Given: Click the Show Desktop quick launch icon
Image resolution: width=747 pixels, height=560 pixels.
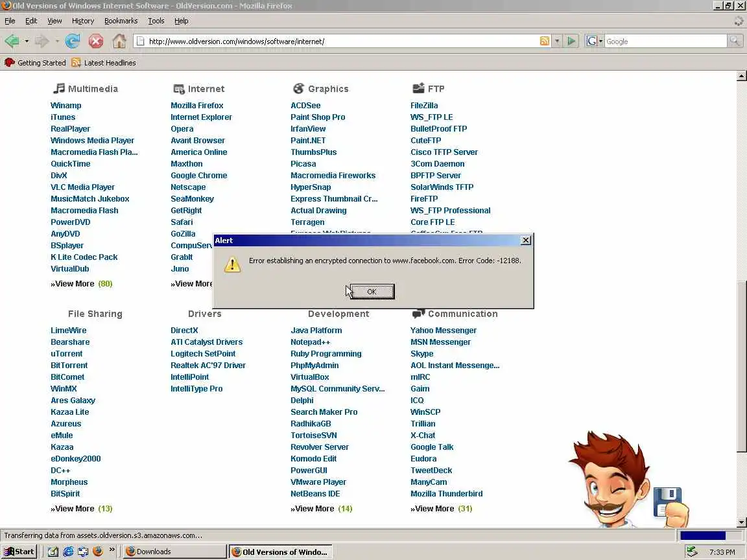Looking at the screenshot, I should click(53, 552).
